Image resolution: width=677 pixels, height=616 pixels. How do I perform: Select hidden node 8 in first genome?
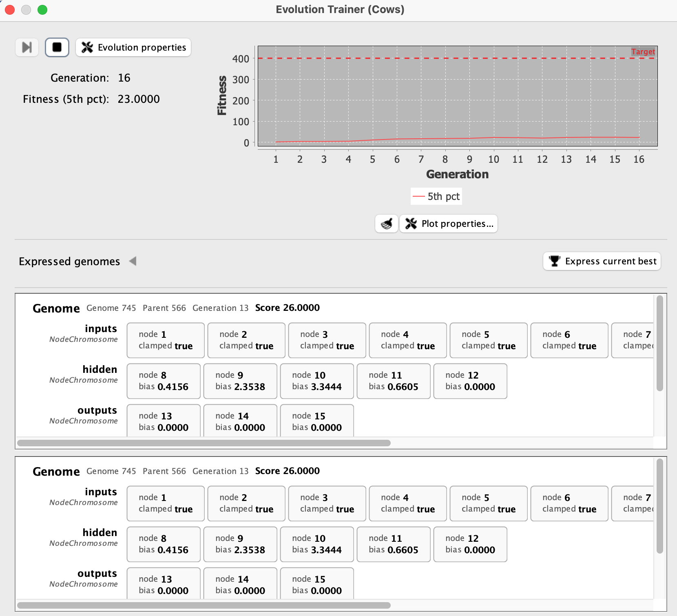pos(164,381)
